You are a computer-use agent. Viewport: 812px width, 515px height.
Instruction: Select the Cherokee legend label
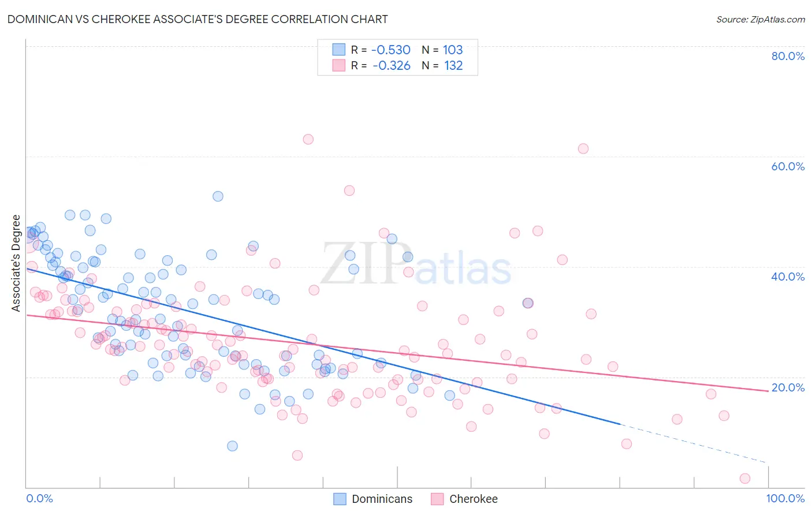coord(474,499)
